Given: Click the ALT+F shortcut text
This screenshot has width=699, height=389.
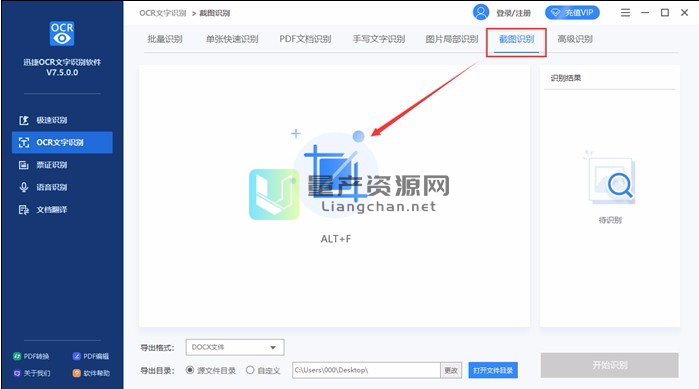Looking at the screenshot, I should tap(336, 239).
